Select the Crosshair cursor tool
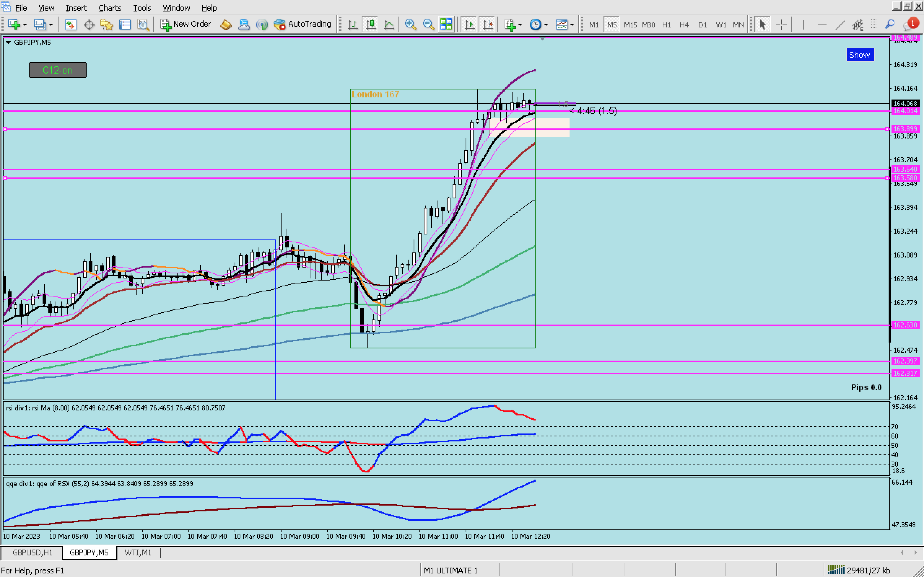This screenshot has width=924, height=577. [781, 25]
